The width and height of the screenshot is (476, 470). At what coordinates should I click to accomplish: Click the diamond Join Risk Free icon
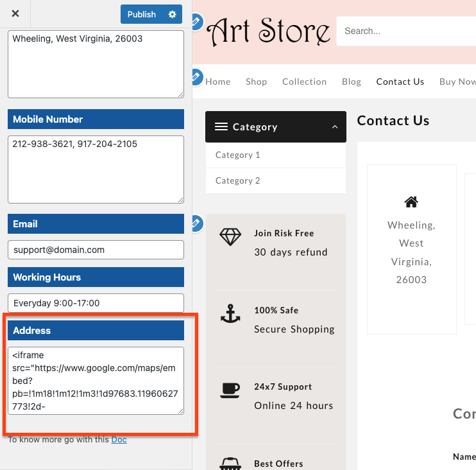(x=230, y=237)
